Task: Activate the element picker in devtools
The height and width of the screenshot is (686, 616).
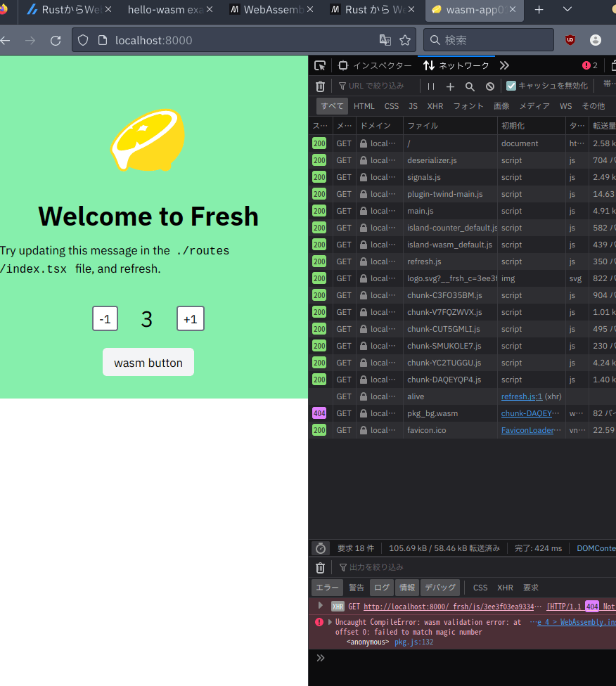Action: pos(320,65)
